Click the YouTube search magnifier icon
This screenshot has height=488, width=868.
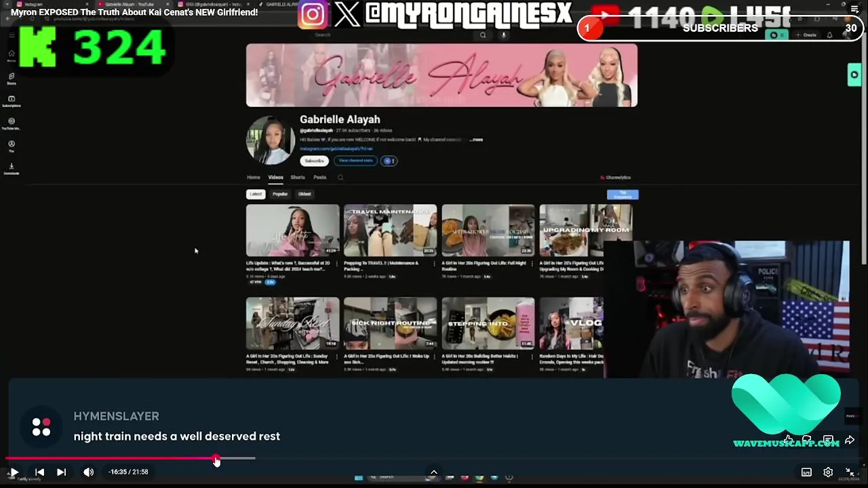click(483, 35)
